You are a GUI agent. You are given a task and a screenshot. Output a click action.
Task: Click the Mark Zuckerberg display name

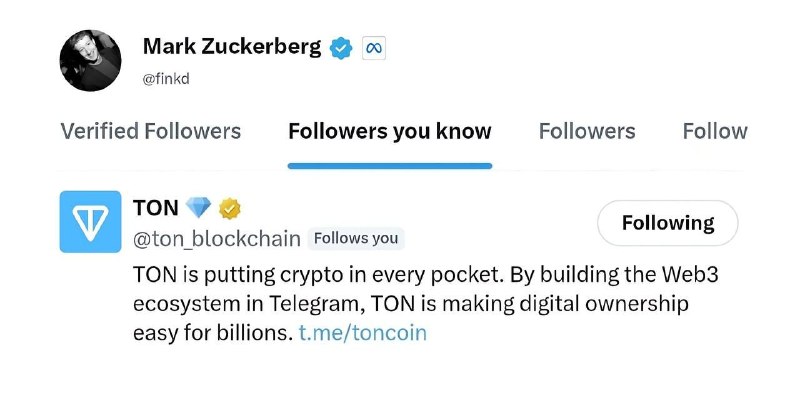tap(232, 47)
